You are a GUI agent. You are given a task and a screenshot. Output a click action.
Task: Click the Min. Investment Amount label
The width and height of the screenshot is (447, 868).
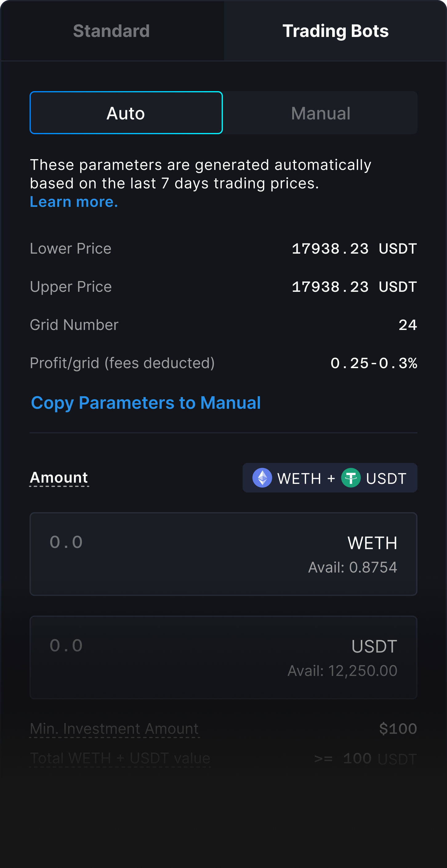coord(114,729)
